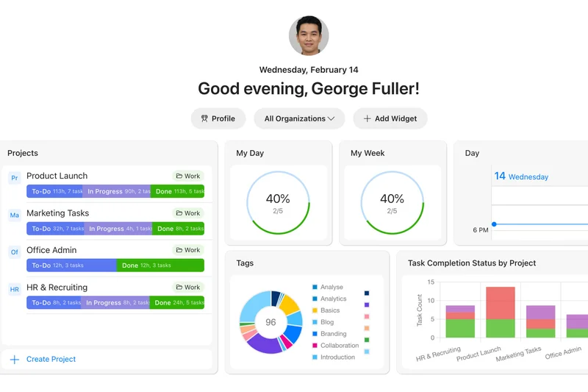Open the All Organizations dropdown
Image resolution: width=588 pixels, height=392 pixels.
299,118
